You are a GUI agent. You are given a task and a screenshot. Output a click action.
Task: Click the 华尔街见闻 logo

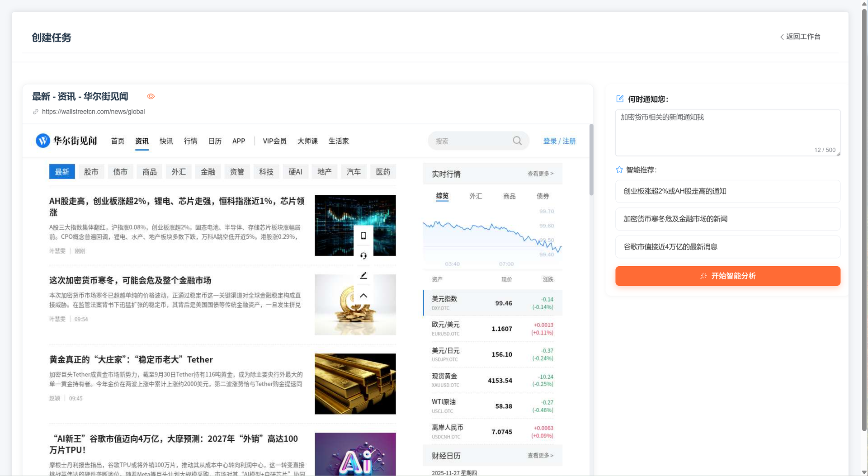coord(66,141)
